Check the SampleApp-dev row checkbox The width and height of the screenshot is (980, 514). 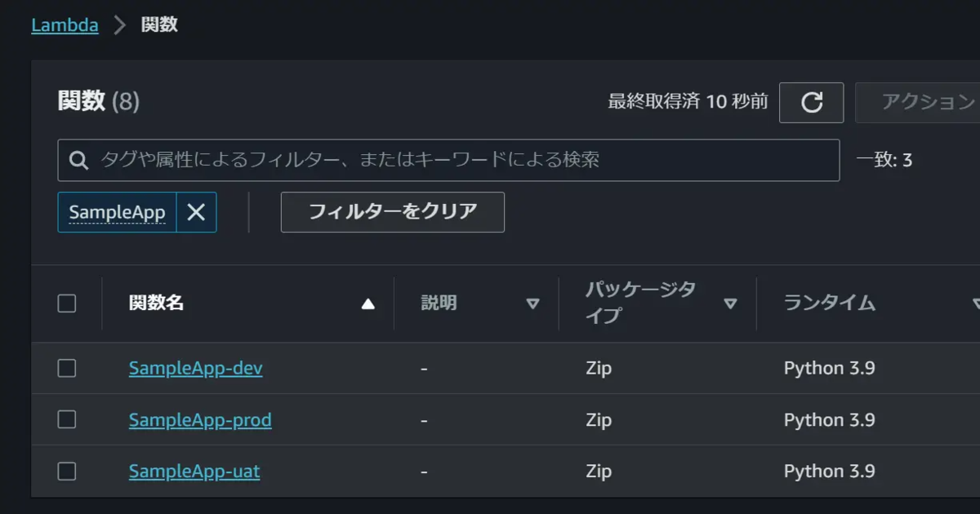67,369
